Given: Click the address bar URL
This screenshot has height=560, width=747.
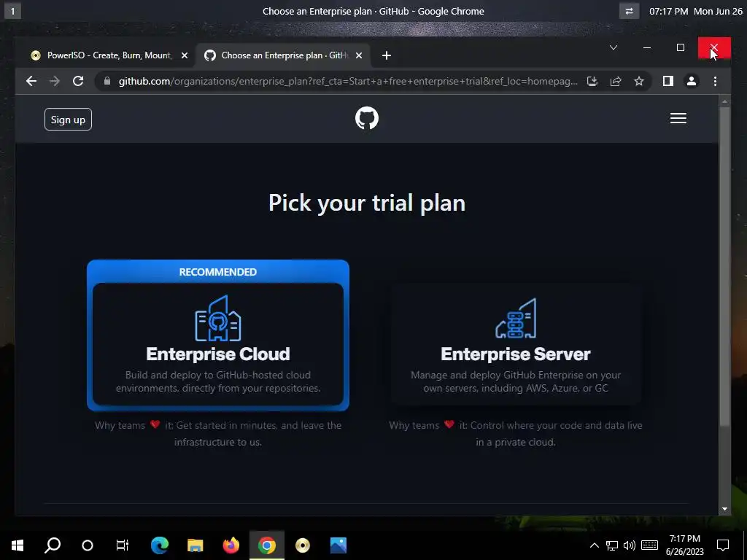Looking at the screenshot, I should pyautogui.click(x=348, y=82).
